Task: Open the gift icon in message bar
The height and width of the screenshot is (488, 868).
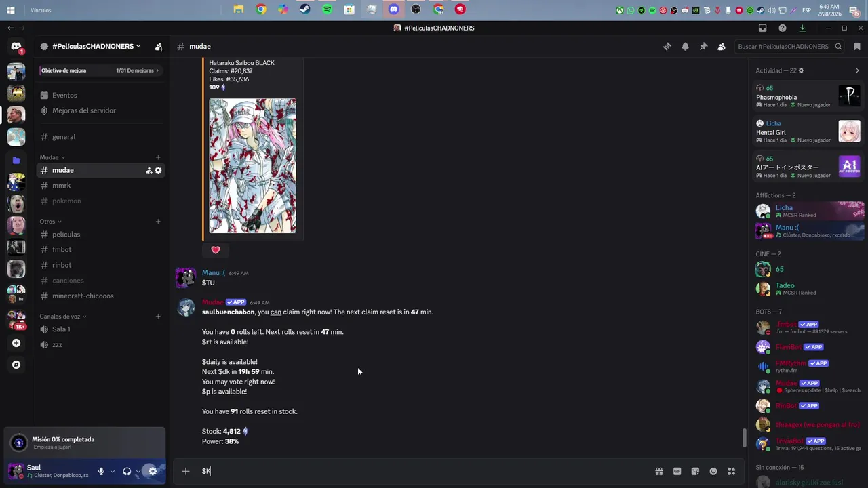Action: click(x=658, y=471)
